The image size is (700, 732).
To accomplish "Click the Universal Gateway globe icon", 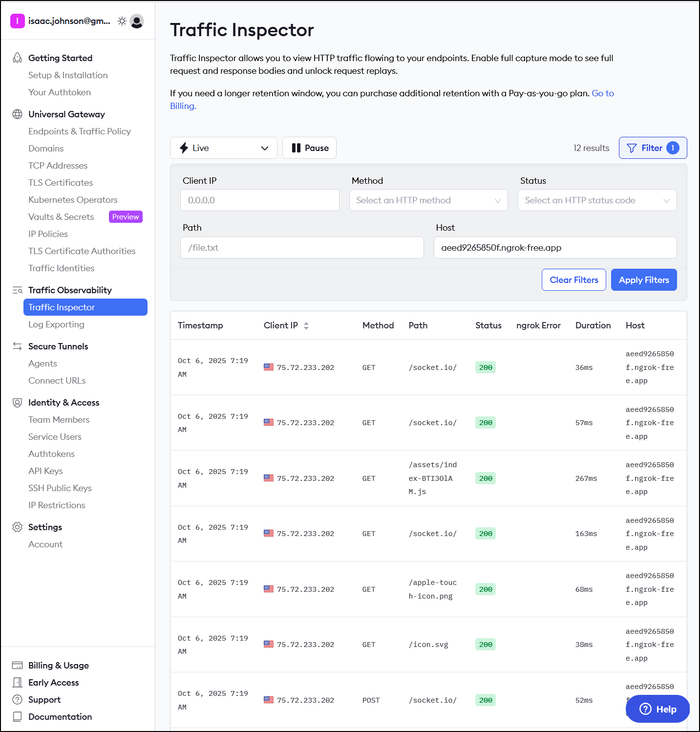I will [18, 114].
